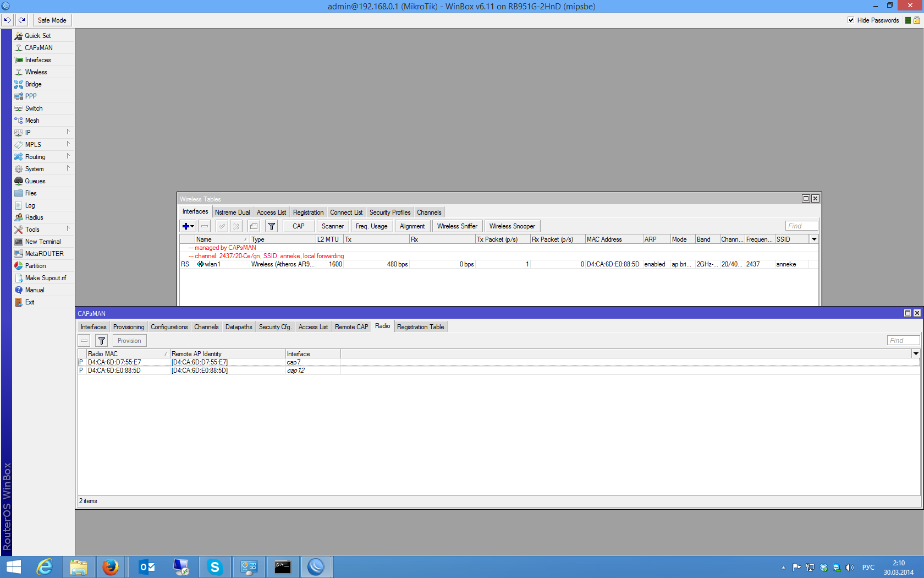Image resolution: width=924 pixels, height=578 pixels.
Task: Click the minus Remove button in CAPsMAN
Action: [x=84, y=341]
